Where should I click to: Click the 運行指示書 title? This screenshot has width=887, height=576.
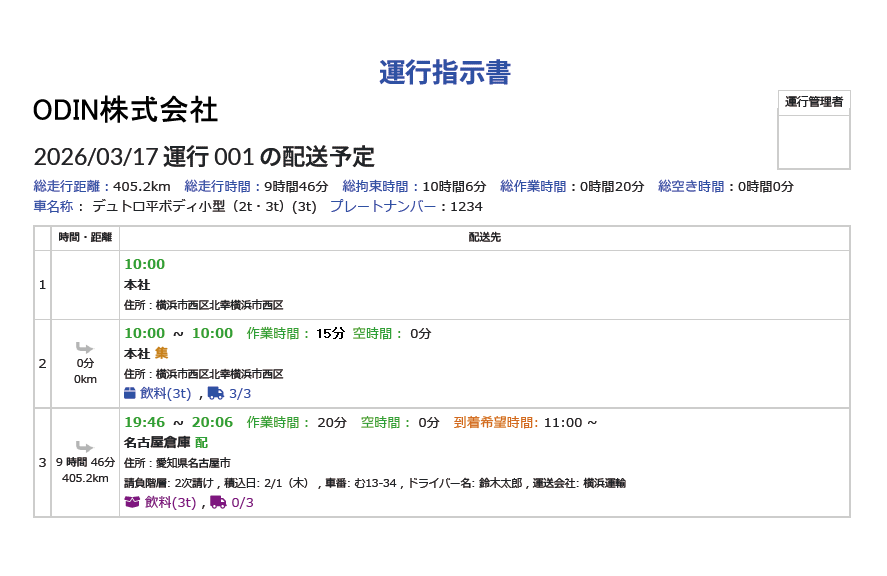tap(444, 73)
